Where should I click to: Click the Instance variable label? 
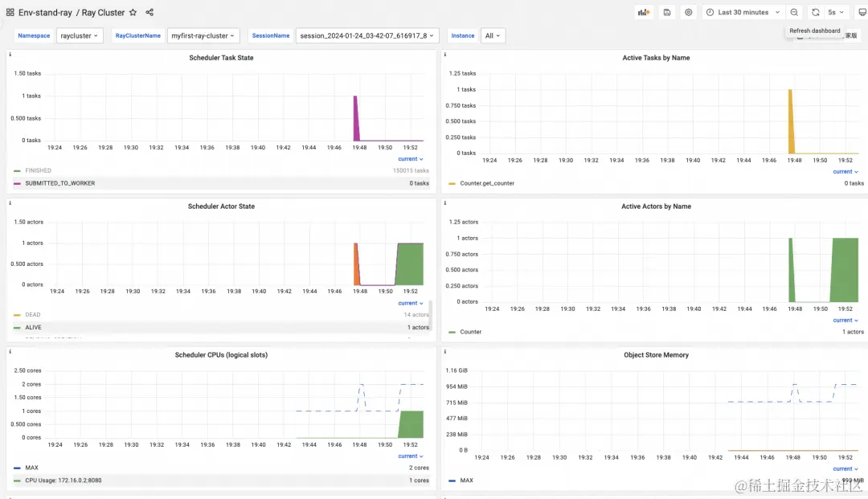coord(463,35)
